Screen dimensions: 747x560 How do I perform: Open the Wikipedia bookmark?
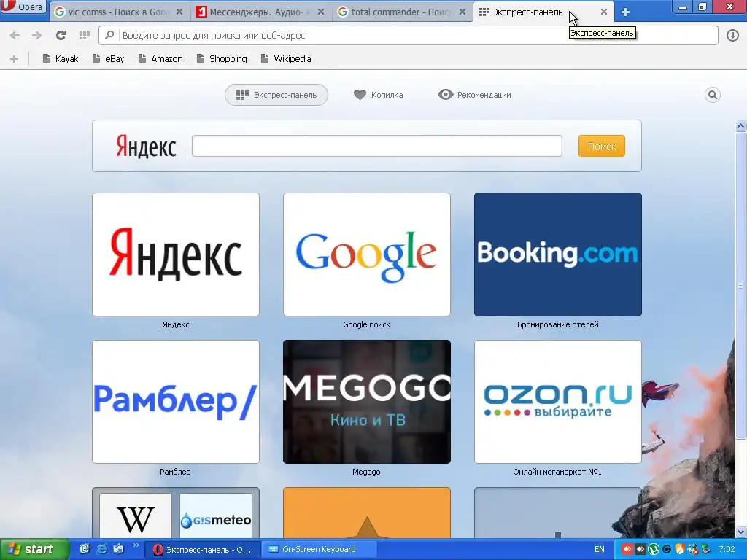click(286, 58)
